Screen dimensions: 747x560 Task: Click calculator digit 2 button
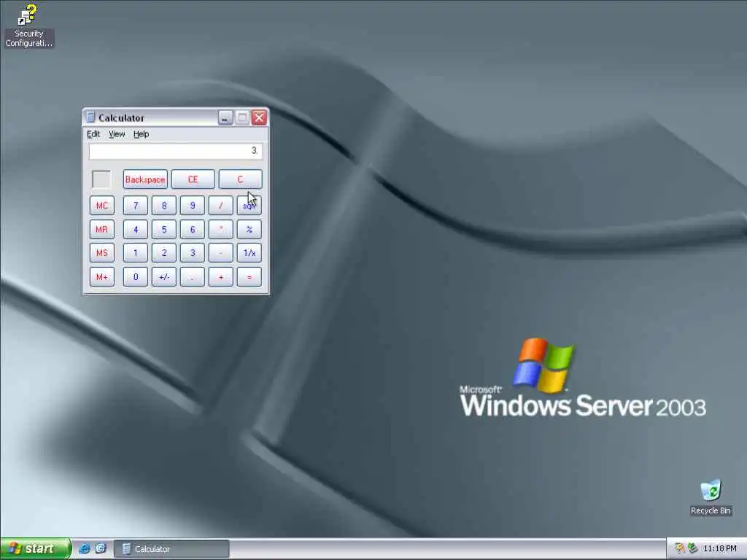(164, 253)
